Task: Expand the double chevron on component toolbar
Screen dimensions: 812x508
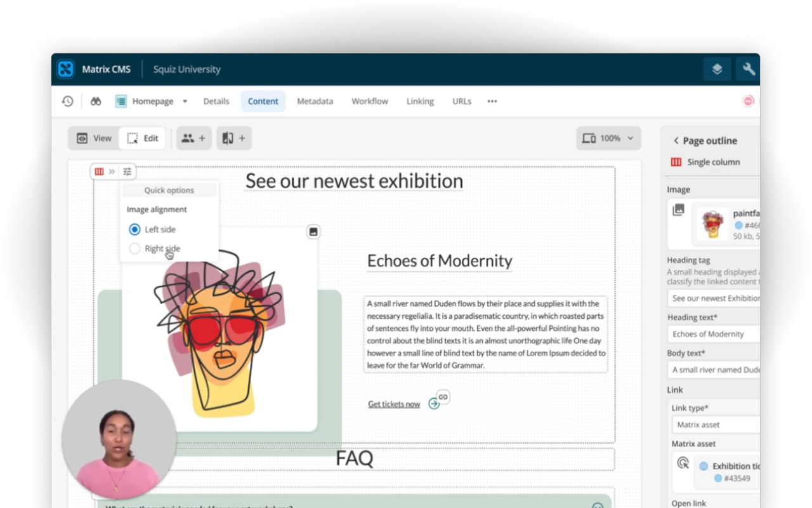Action: (112, 171)
